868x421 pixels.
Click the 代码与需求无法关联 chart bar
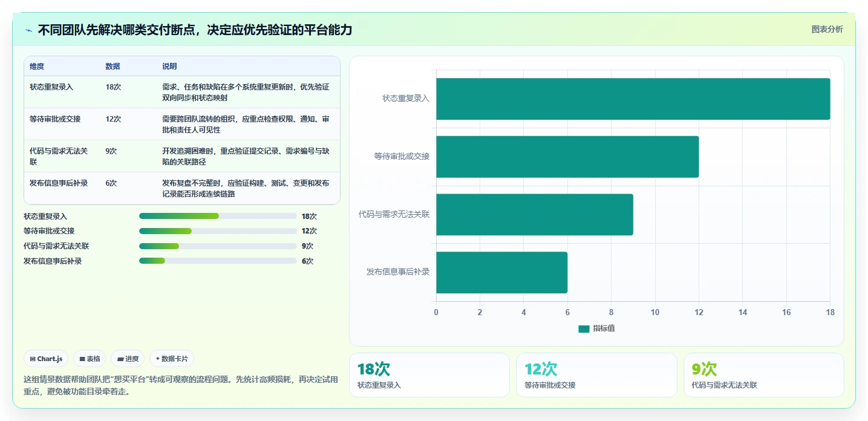click(x=535, y=214)
